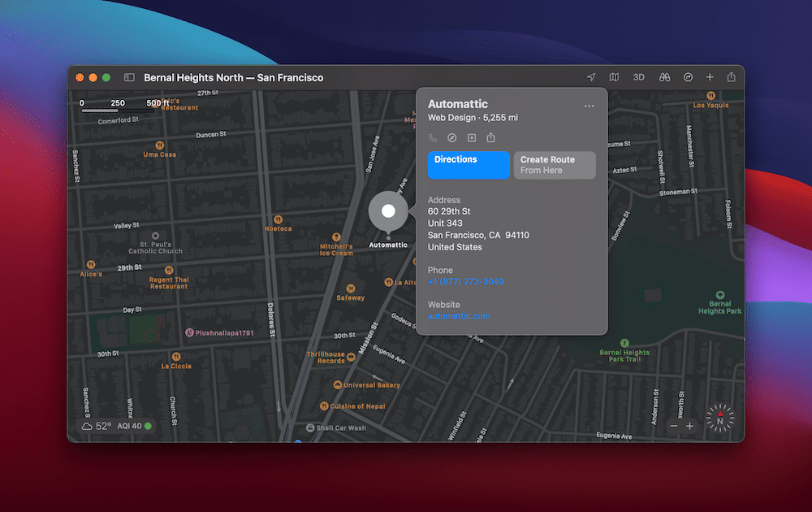Screen dimensions: 812x512
Task: Reset map orientation with the compass control
Action: click(x=719, y=422)
